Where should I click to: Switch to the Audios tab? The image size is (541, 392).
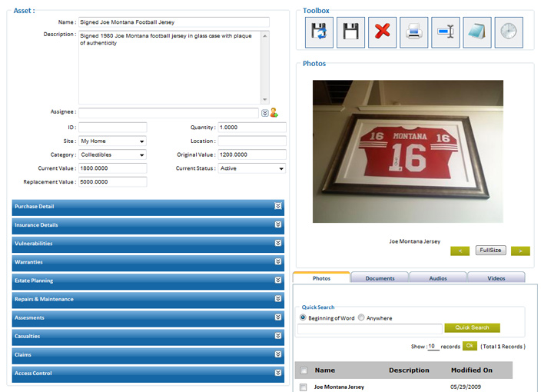pyautogui.click(x=438, y=277)
